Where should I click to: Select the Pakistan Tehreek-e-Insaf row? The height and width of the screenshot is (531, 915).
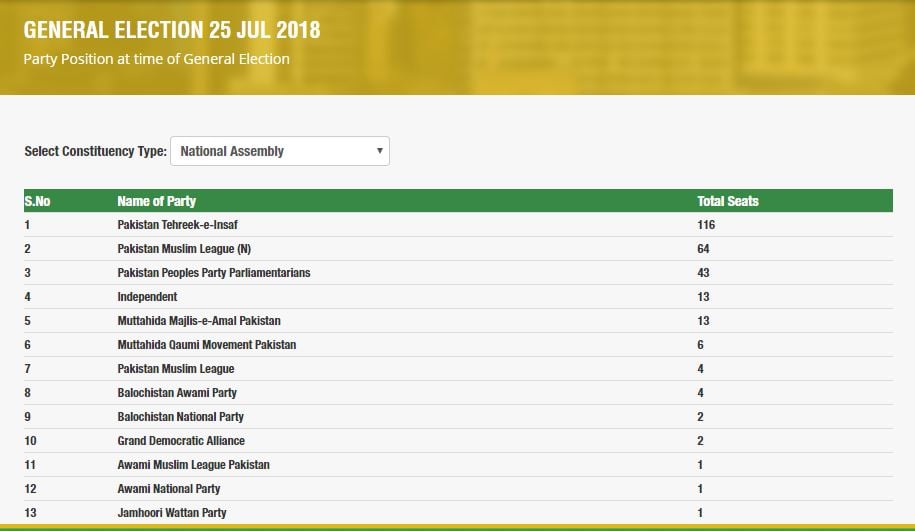pos(458,225)
